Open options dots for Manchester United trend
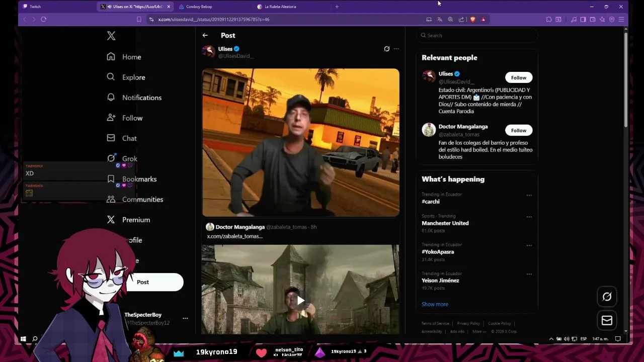This screenshot has height=362, width=644. pyautogui.click(x=529, y=217)
